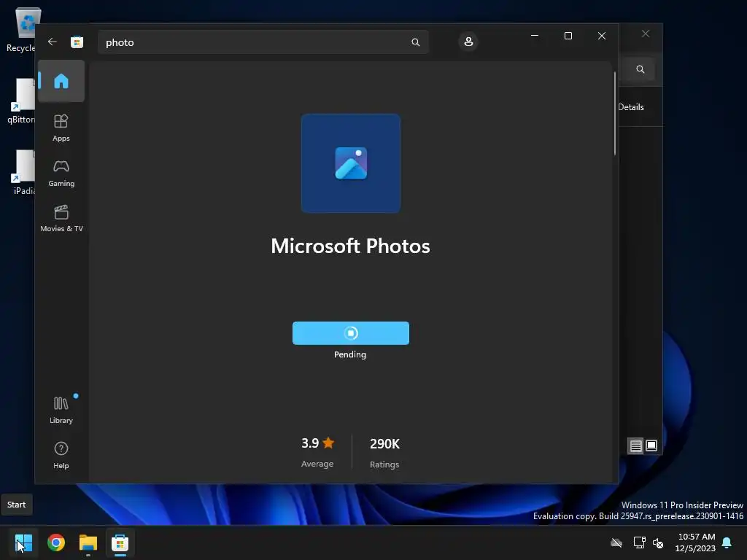Click Microsoft Store taskbar icon
747x560 pixels.
point(120,542)
